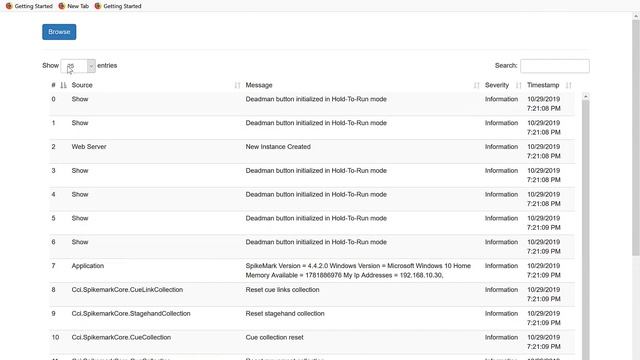Sort by Message column sort icon

coord(476,85)
